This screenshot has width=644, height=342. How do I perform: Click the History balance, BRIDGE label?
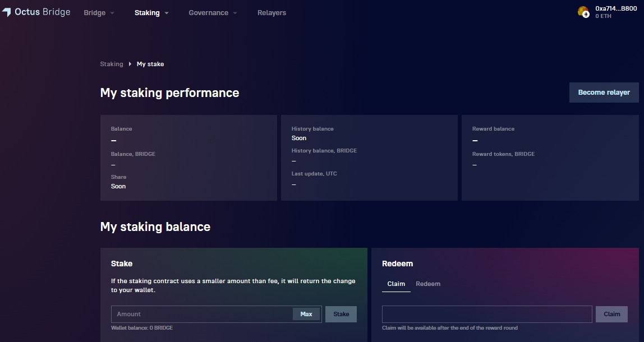point(324,151)
